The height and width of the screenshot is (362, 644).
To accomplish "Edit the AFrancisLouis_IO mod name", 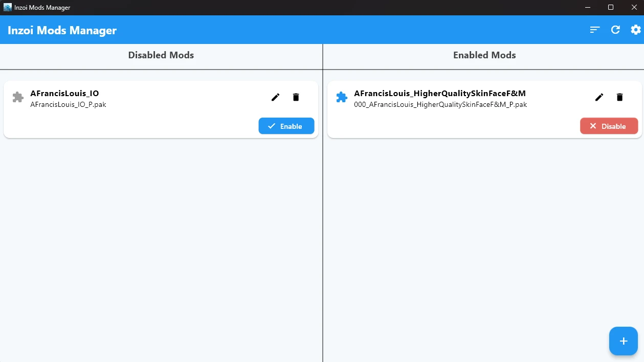I will (275, 97).
